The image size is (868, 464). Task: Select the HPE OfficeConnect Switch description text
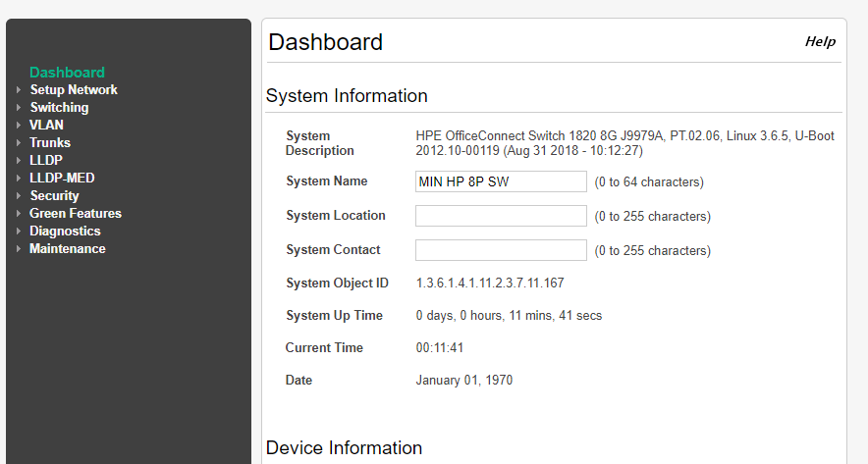625,143
